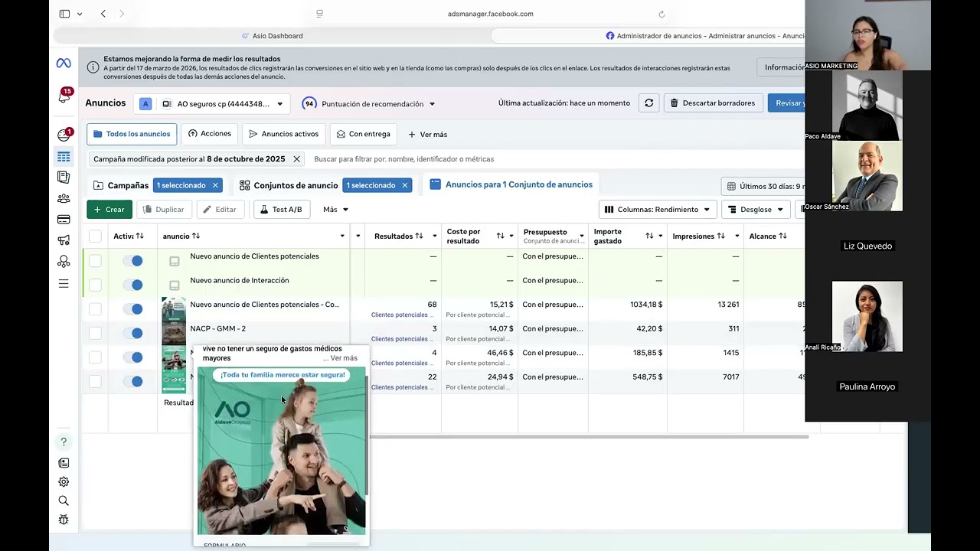This screenshot has height=551, width=980.
Task: Click the ad preview popup scrollbar
Action: click(367, 435)
